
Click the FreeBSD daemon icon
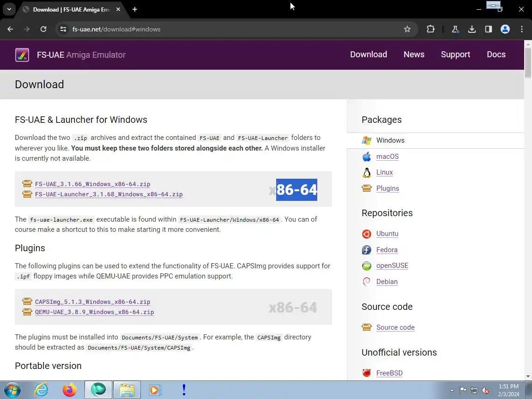[x=366, y=373]
